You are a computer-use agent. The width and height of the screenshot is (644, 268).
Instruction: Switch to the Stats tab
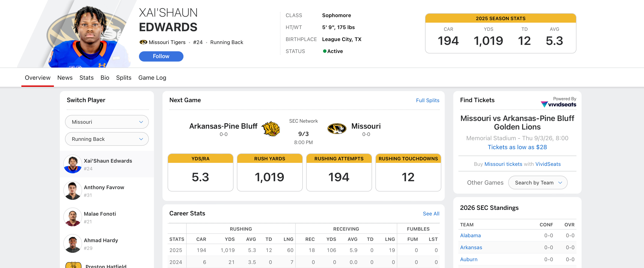tap(87, 78)
